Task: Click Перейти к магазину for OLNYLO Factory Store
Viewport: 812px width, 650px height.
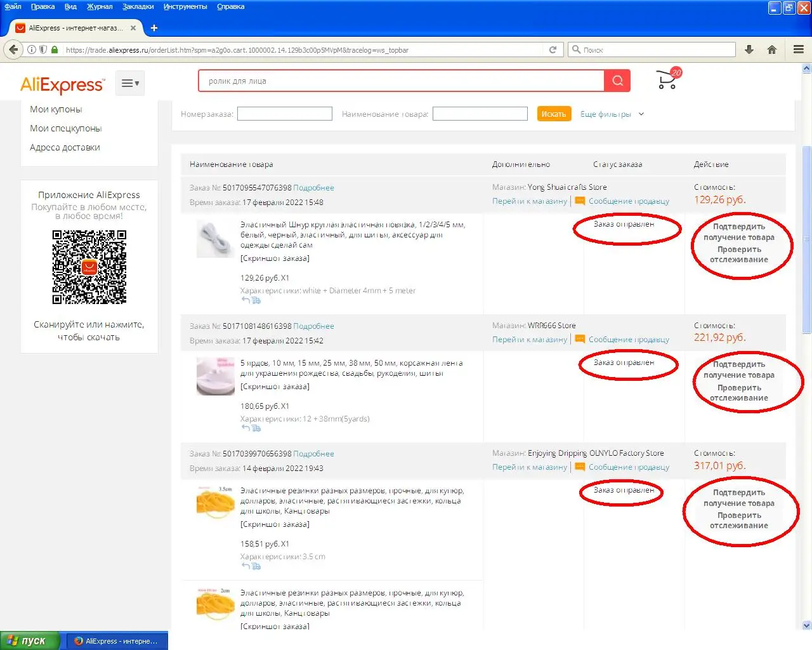Action: pos(530,467)
